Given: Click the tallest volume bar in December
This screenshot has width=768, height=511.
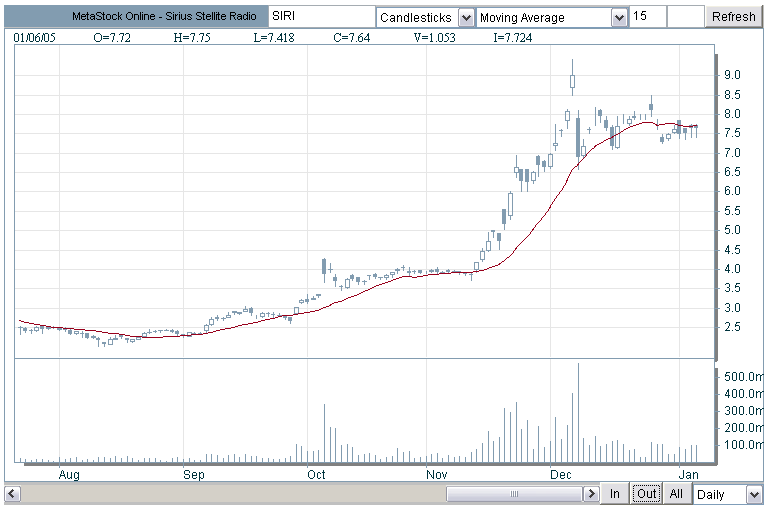Looking at the screenshot, I should [578, 413].
